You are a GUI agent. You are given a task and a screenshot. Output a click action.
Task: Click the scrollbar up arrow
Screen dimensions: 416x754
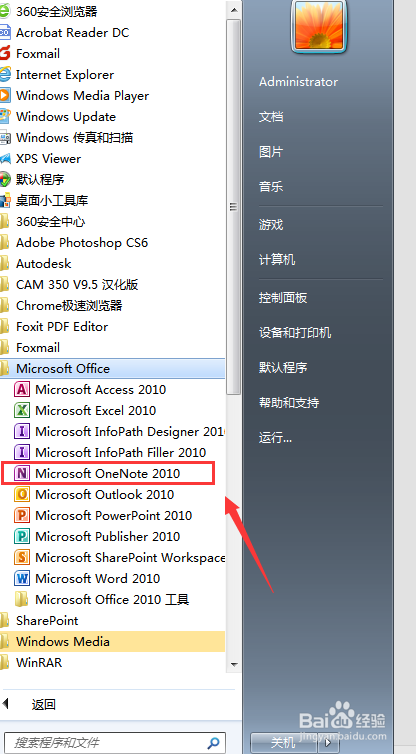click(234, 9)
